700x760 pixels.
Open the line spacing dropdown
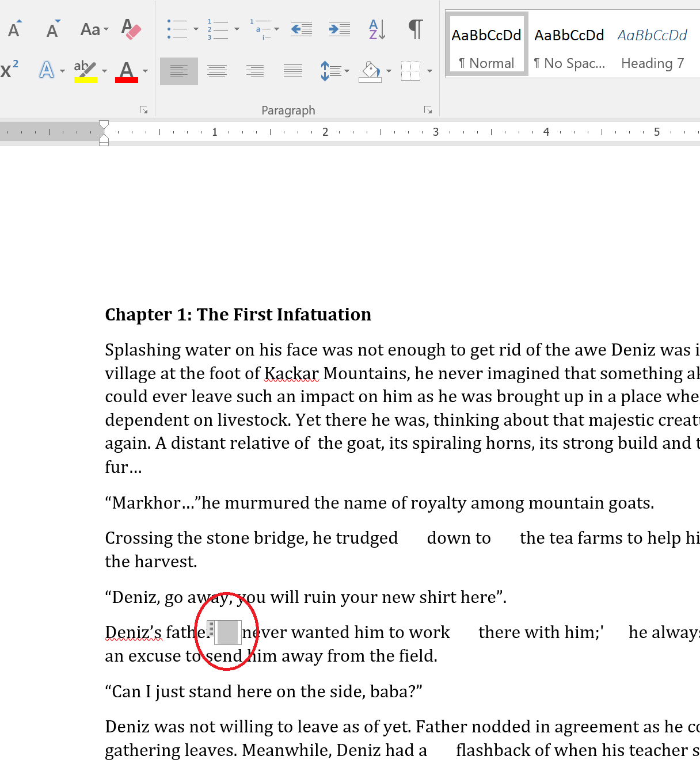347,71
